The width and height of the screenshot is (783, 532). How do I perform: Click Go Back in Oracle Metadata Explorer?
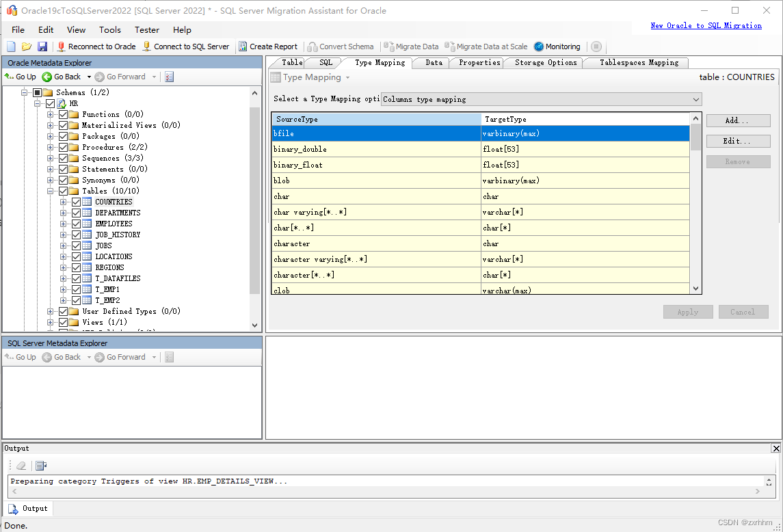click(x=61, y=77)
